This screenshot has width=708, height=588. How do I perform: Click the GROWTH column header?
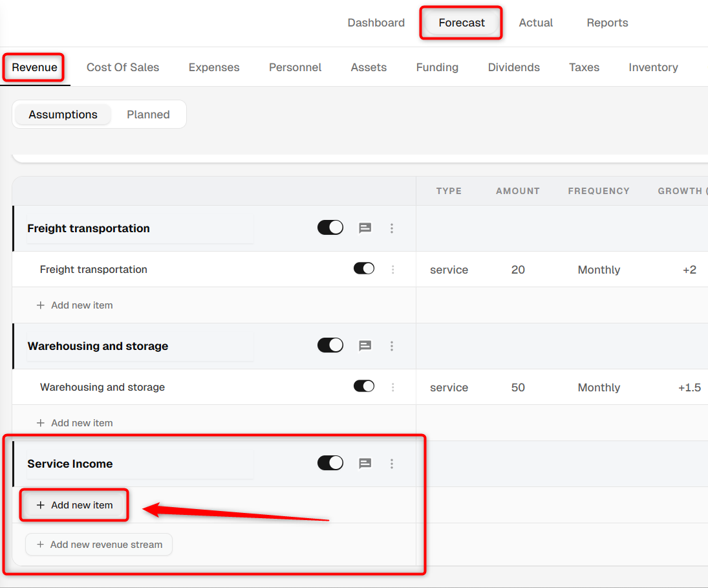click(683, 191)
